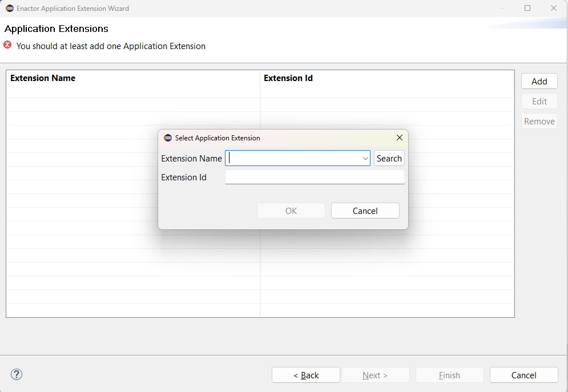Click the 'Extension Name' label in dialog

point(191,159)
